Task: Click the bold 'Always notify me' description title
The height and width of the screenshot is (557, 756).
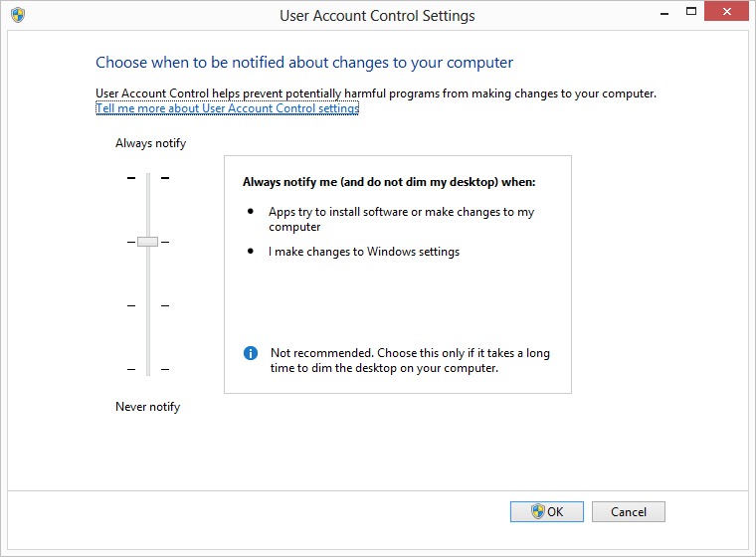Action: (x=389, y=183)
